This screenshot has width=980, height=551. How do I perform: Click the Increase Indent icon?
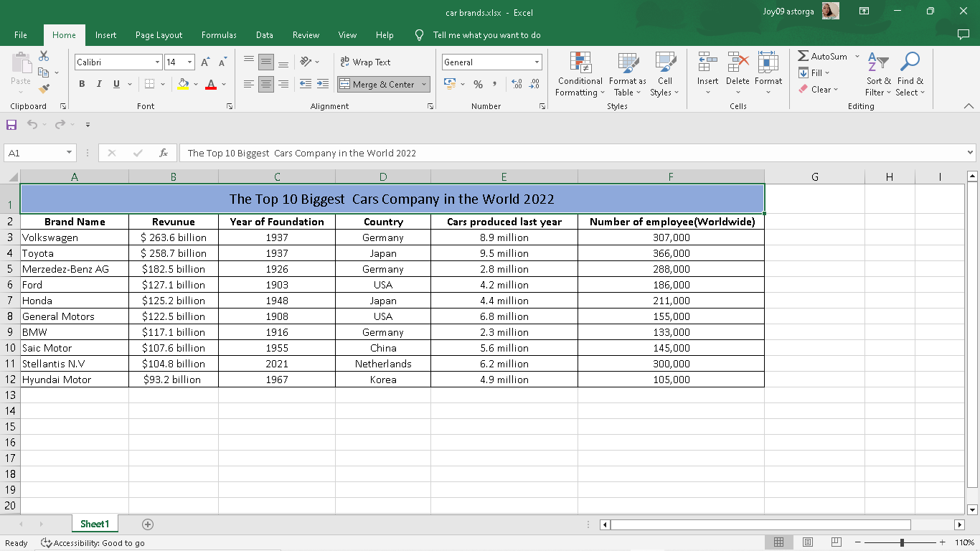tap(323, 84)
